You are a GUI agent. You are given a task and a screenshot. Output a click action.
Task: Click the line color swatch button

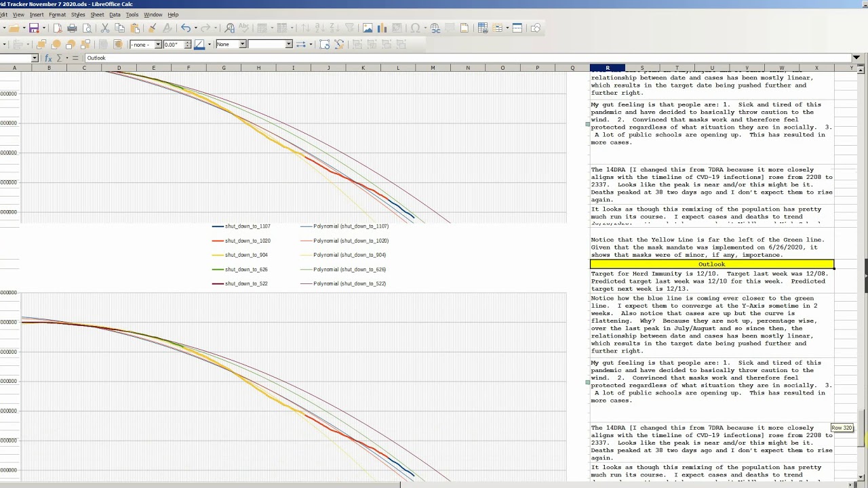tap(199, 44)
